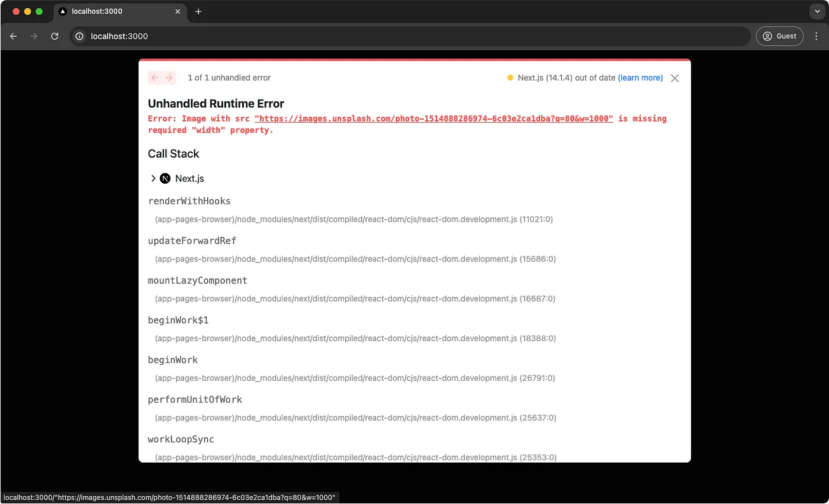The height and width of the screenshot is (504, 829).
Task: Click the renderWithHooks stack frame
Action: pos(189,201)
